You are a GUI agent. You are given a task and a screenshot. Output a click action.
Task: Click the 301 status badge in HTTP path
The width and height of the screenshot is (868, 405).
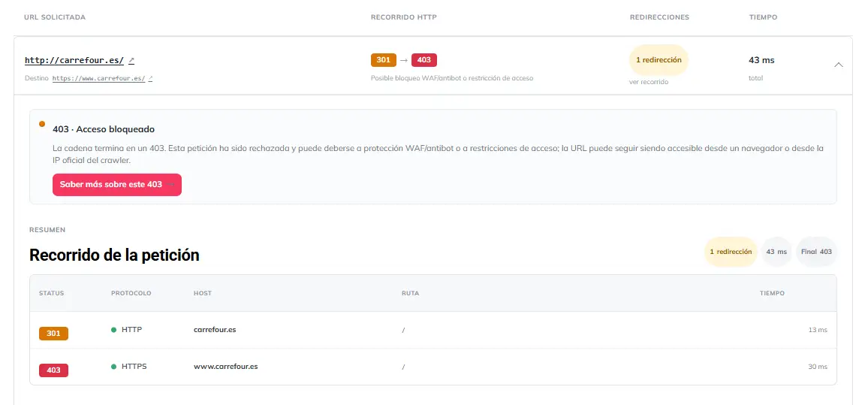pos(384,60)
